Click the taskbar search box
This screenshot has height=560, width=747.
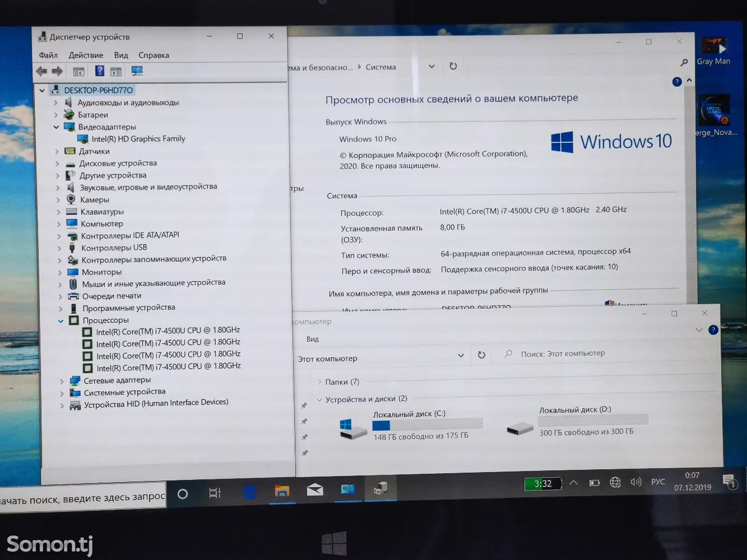pos(83,498)
